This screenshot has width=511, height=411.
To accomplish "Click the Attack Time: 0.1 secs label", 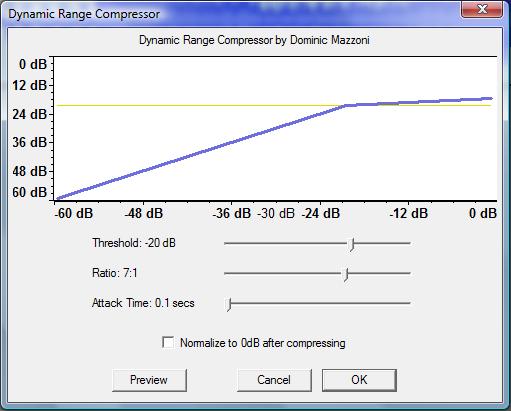I will tap(143, 303).
